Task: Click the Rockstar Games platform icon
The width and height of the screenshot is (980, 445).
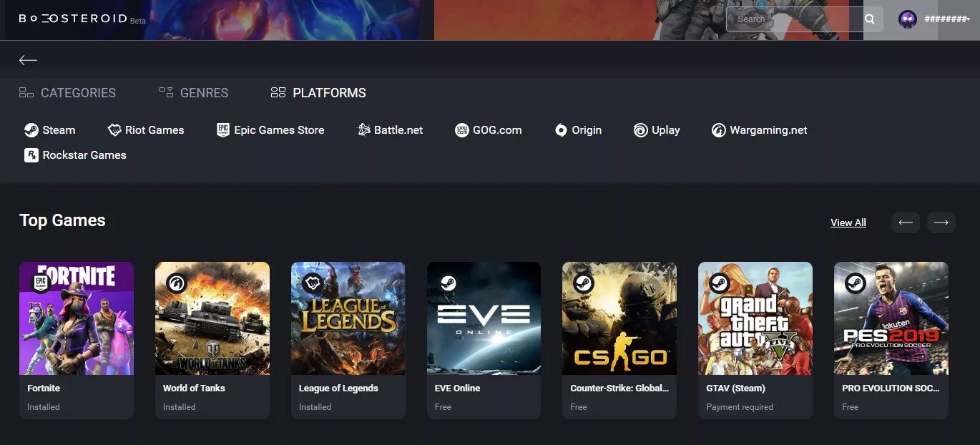Action: click(31, 155)
